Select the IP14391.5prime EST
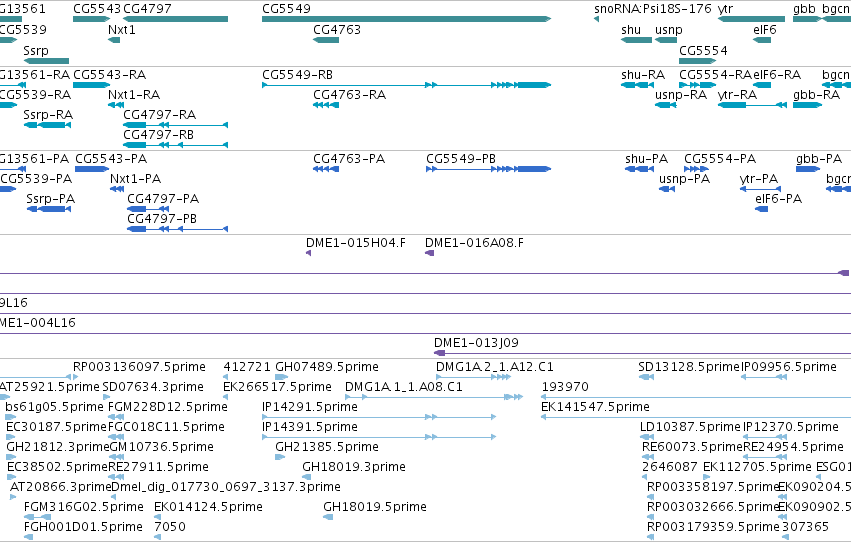The height and width of the screenshot is (542, 851). [379, 437]
